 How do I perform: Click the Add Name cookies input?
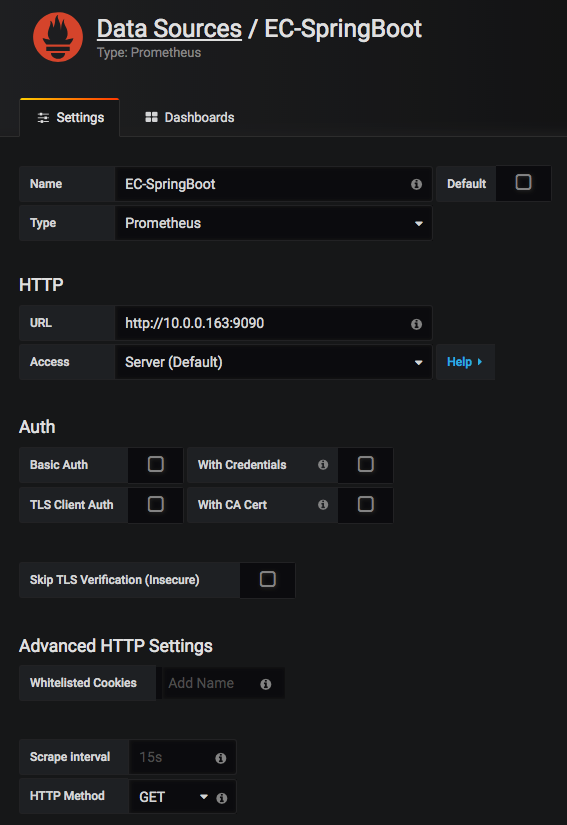click(224, 683)
